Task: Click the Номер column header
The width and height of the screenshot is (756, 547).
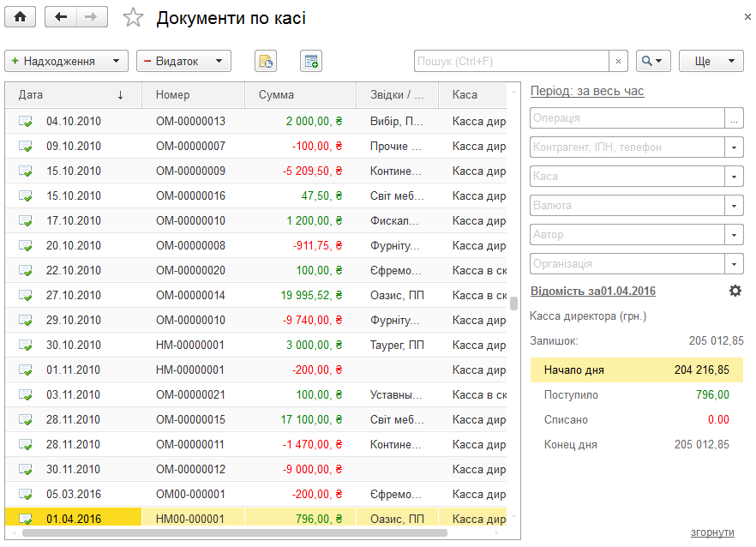Action: (194, 95)
